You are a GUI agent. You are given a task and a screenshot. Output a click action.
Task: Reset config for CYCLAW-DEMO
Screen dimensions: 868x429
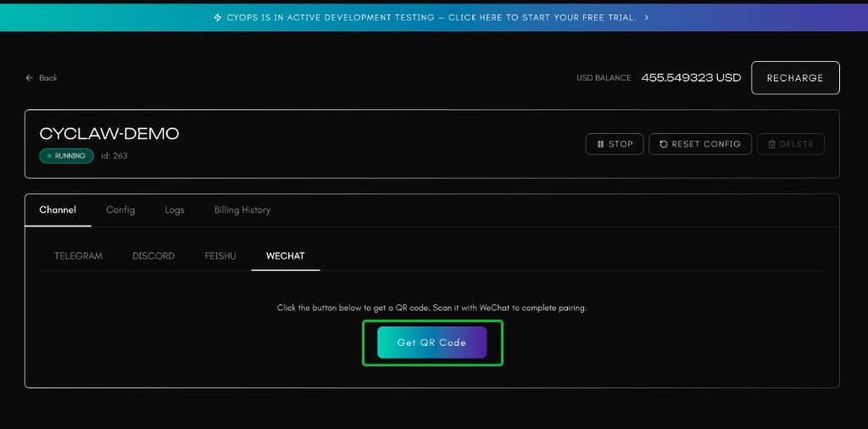(x=700, y=144)
